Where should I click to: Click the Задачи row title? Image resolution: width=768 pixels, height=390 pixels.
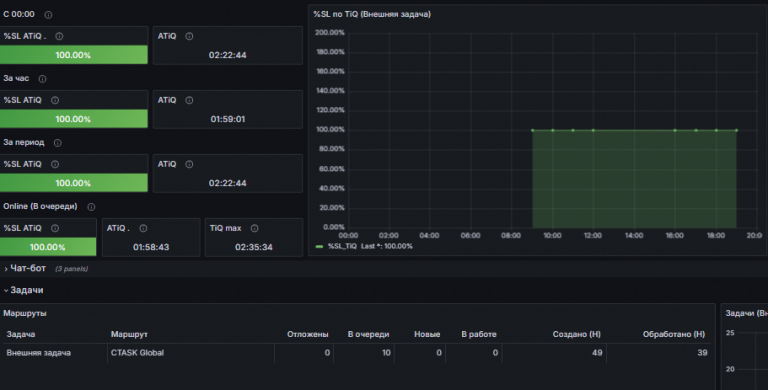27,290
